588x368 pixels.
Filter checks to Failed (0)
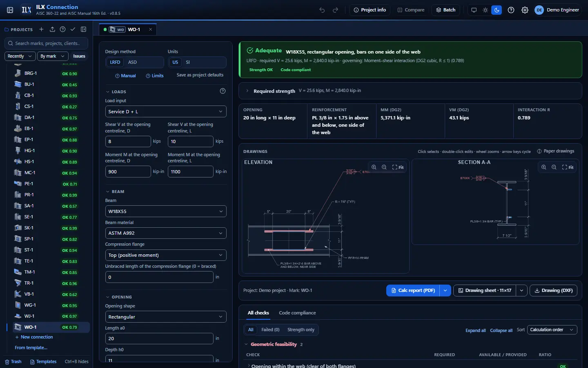270,330
